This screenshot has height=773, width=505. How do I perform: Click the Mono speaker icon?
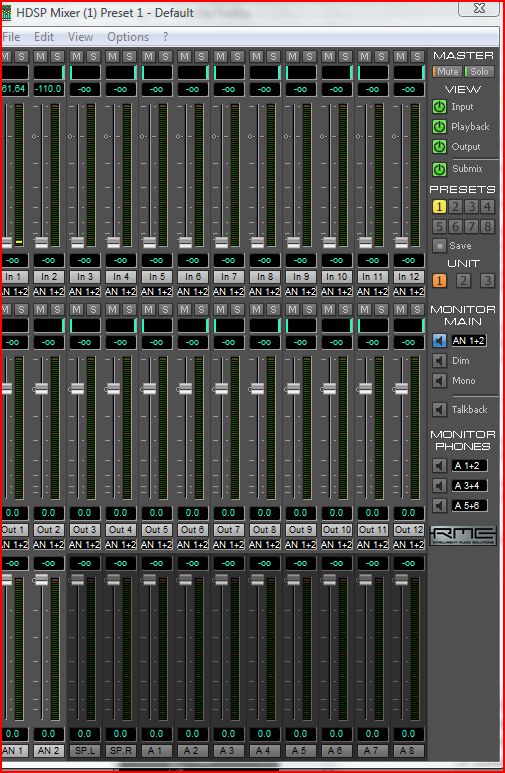pos(439,381)
